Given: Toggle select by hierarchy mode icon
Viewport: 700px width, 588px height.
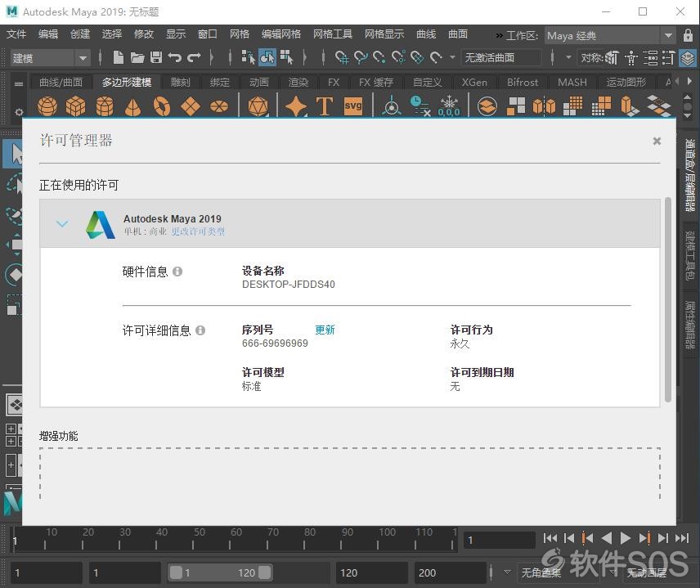Looking at the screenshot, I should click(249, 57).
